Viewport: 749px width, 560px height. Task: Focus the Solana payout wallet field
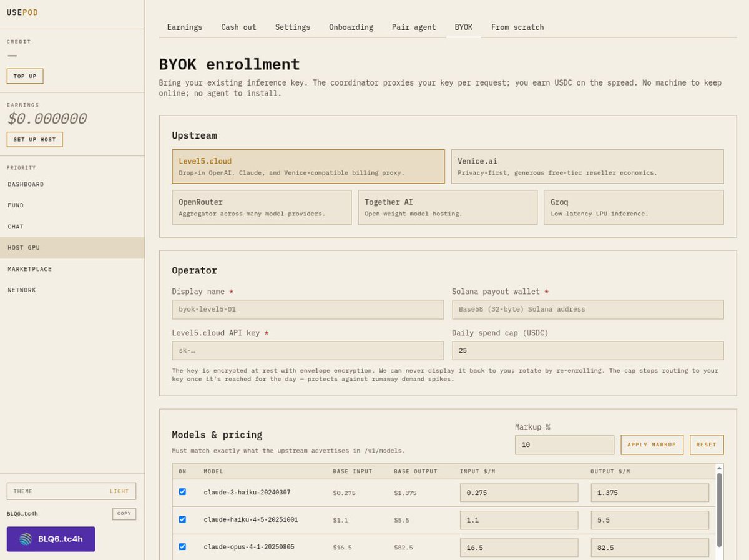[x=588, y=309]
